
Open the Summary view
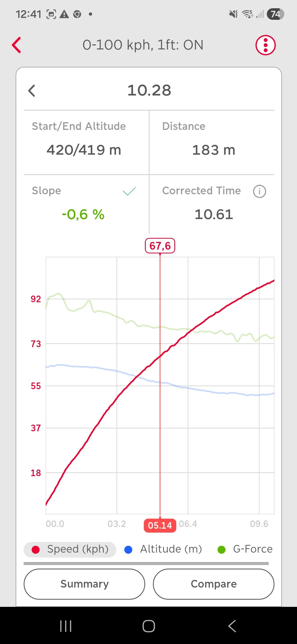tap(84, 584)
